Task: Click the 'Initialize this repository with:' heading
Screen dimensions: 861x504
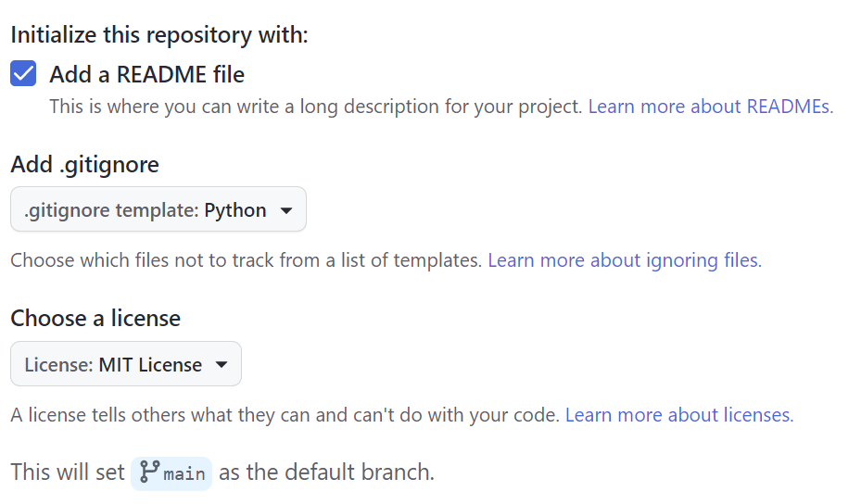Action: 158,35
